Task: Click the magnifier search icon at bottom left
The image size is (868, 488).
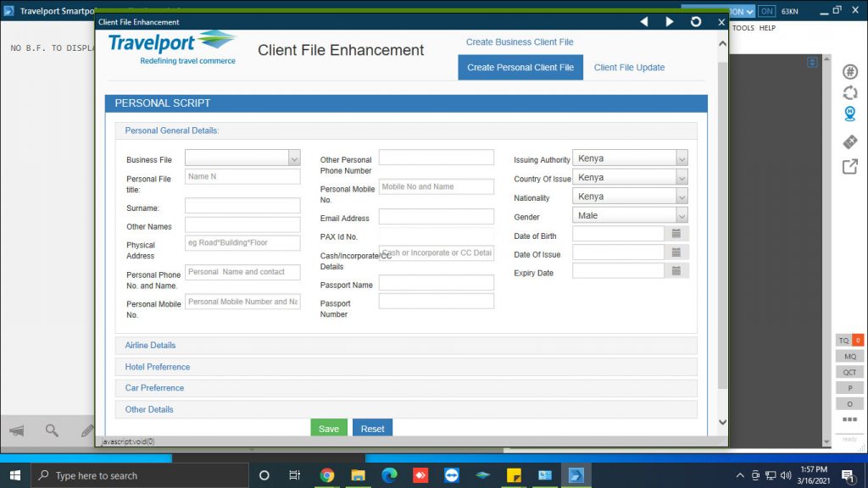Action: tap(52, 430)
